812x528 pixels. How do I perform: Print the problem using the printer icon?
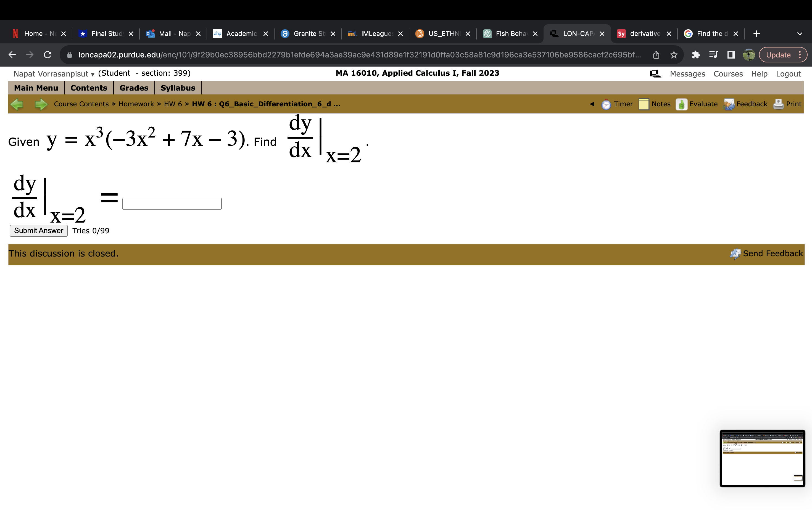pos(778,104)
